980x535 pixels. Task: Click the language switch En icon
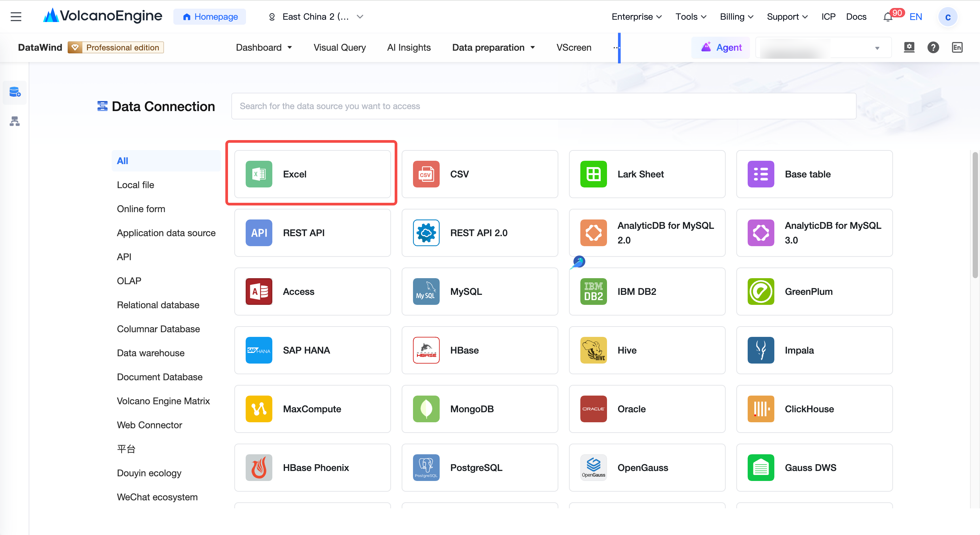pos(957,47)
